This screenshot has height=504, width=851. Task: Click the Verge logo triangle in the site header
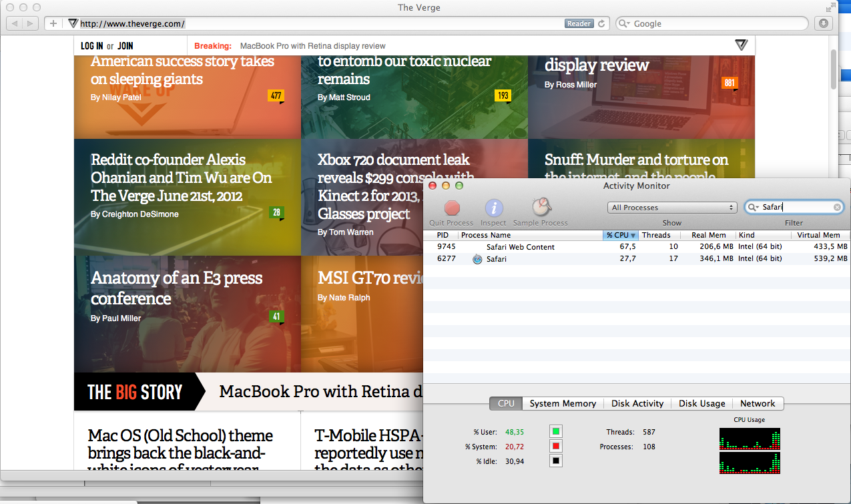(x=741, y=45)
